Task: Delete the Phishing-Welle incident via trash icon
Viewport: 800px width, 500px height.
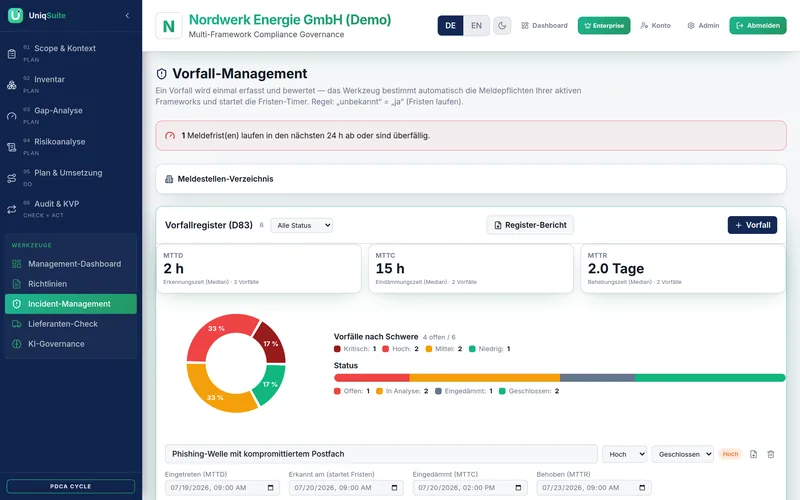Action: (x=771, y=454)
